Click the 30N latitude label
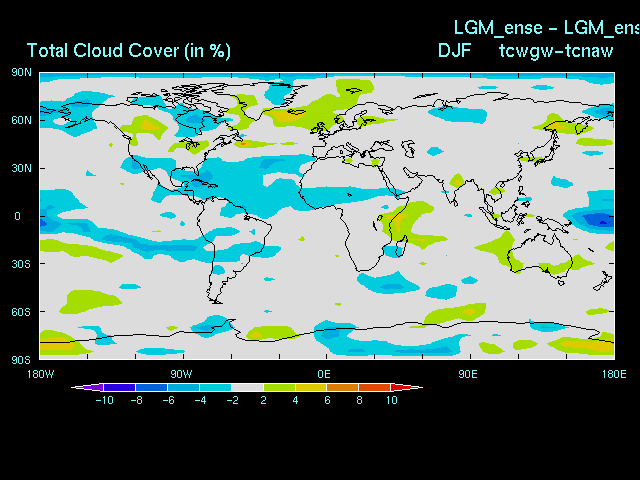Viewport: 640px width, 480px height. click(21, 168)
